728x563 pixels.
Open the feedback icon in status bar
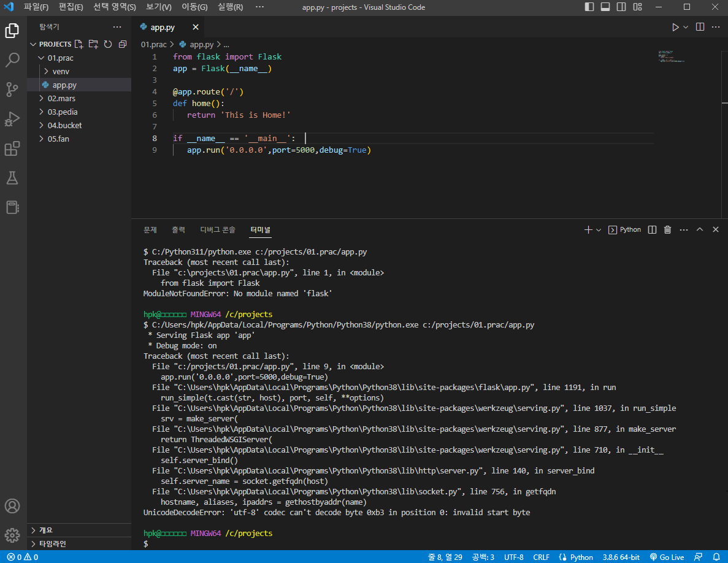tap(699, 557)
